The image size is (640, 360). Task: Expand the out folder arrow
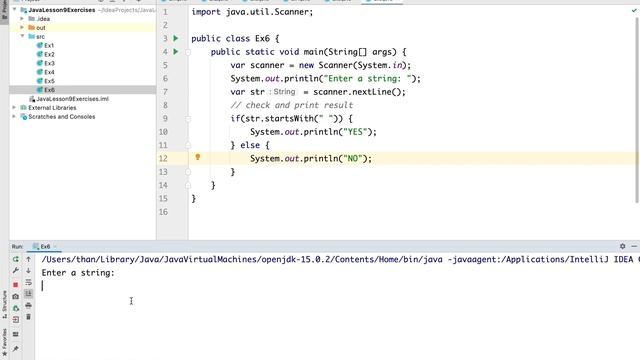(x=22, y=28)
